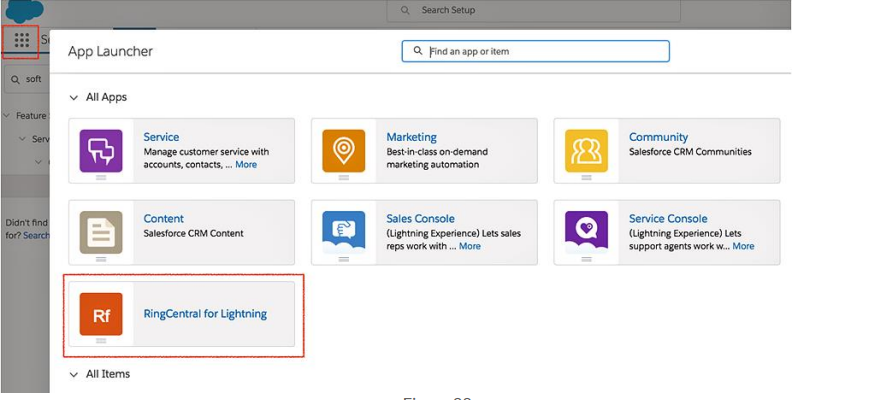This screenshot has width=884, height=400.
Task: Open the Sales Console app icon
Action: tap(343, 232)
